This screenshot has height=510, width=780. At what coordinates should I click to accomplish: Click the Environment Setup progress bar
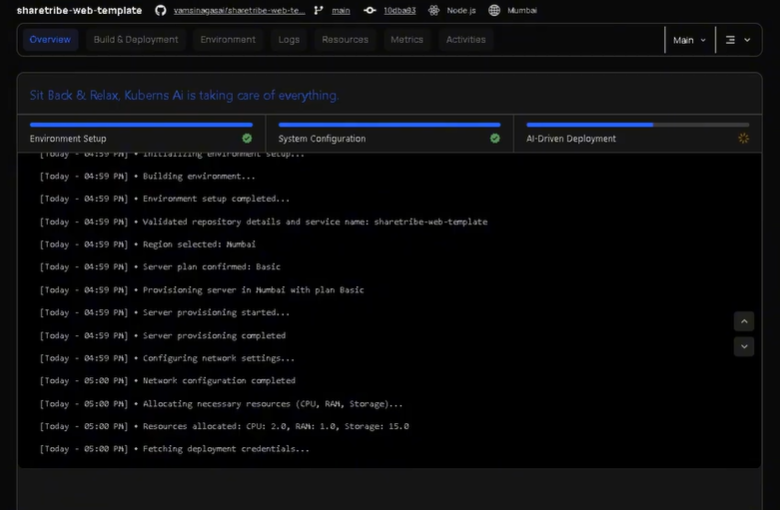[x=141, y=125]
